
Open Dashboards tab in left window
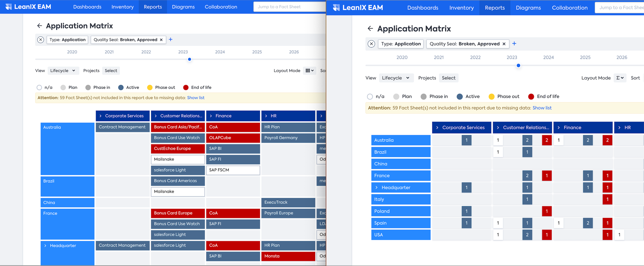tap(87, 7)
